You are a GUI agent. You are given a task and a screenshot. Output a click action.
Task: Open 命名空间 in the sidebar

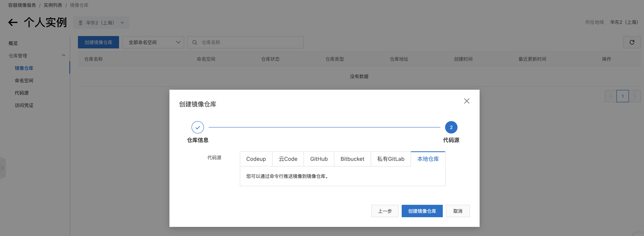click(24, 80)
